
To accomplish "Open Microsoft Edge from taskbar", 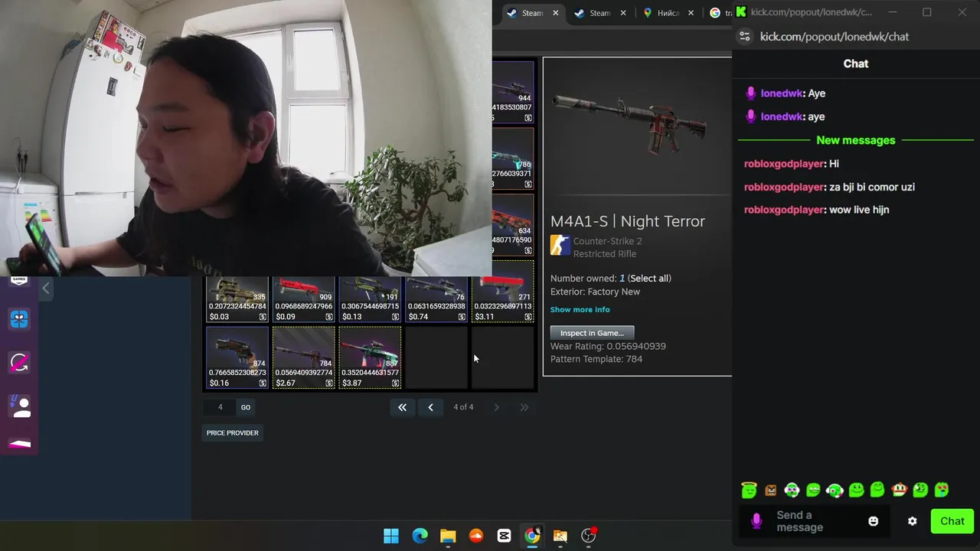I will pos(420,536).
